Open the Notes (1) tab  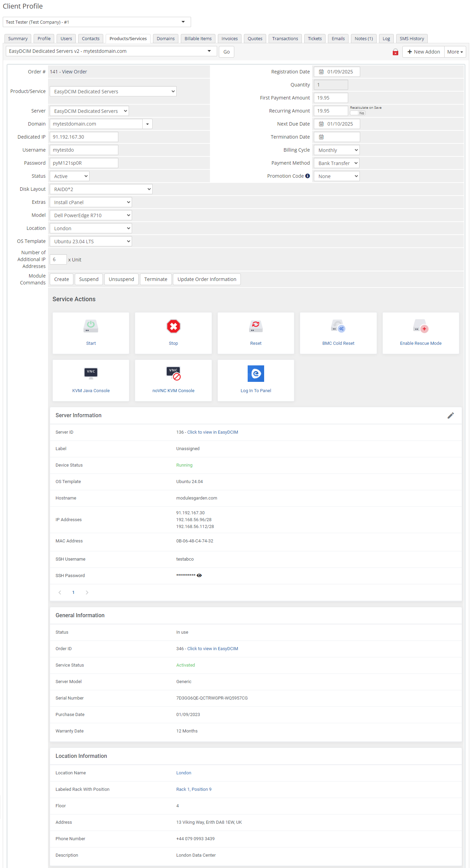point(364,38)
